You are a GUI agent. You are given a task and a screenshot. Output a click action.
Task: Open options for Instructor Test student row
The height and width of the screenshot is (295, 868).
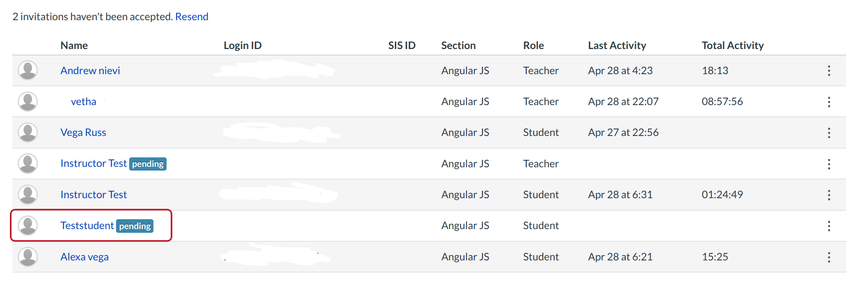[829, 195]
